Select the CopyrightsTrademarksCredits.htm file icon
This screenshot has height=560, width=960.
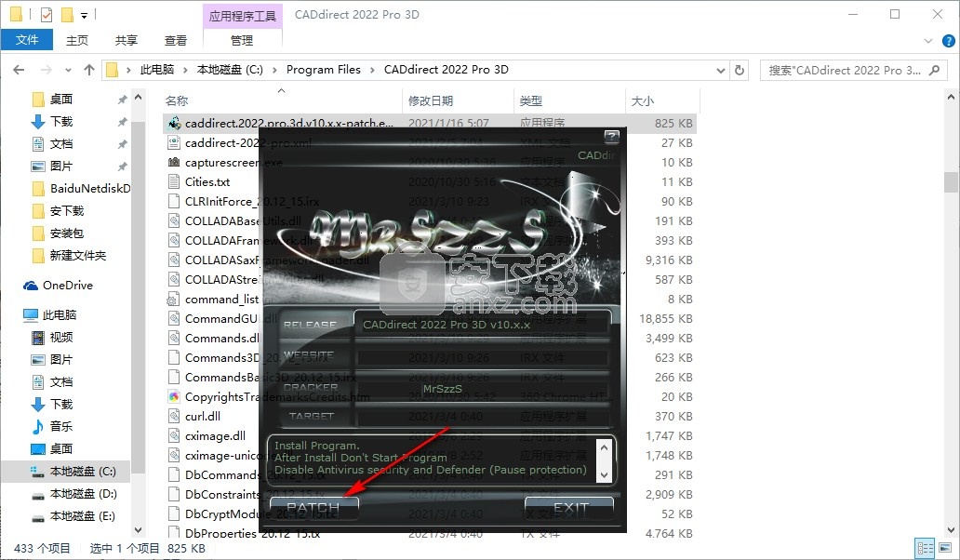(174, 396)
